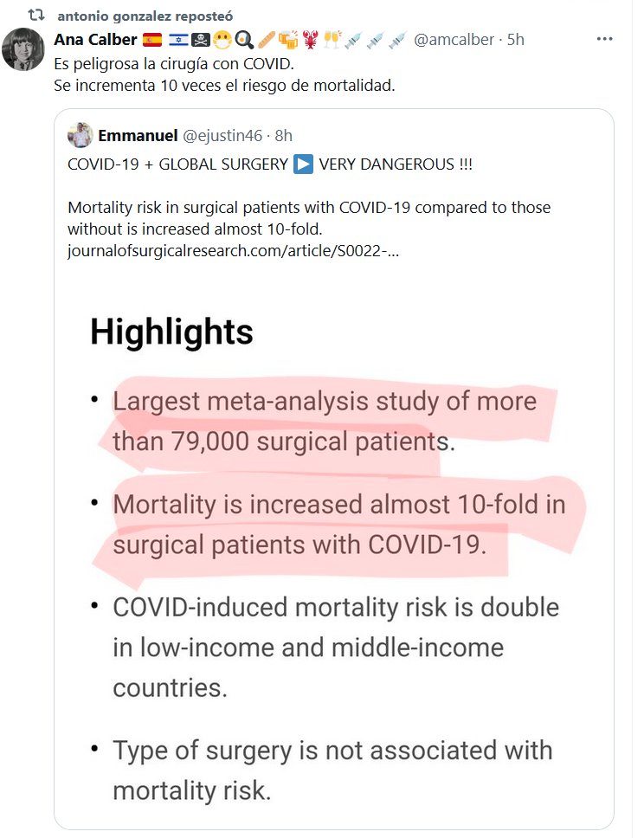
Task: Click the "Highlights" heading in the image
Action: pyautogui.click(x=171, y=332)
